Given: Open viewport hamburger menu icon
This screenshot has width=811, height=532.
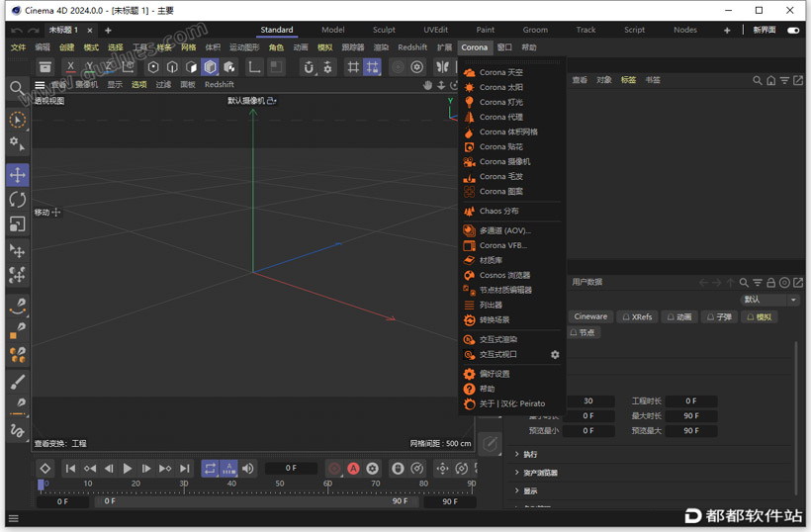Looking at the screenshot, I should [40, 85].
